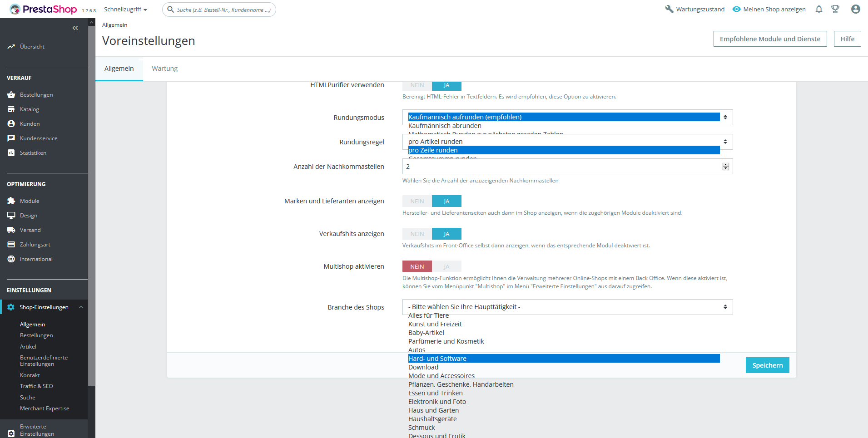Open Suche settings in sidebar
Viewport: 868px width, 438px height.
click(28, 398)
